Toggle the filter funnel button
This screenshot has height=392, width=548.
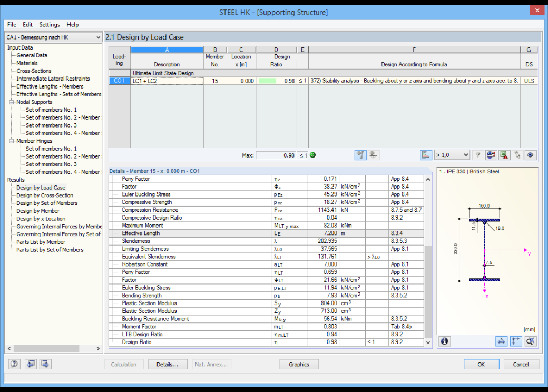tap(478, 155)
